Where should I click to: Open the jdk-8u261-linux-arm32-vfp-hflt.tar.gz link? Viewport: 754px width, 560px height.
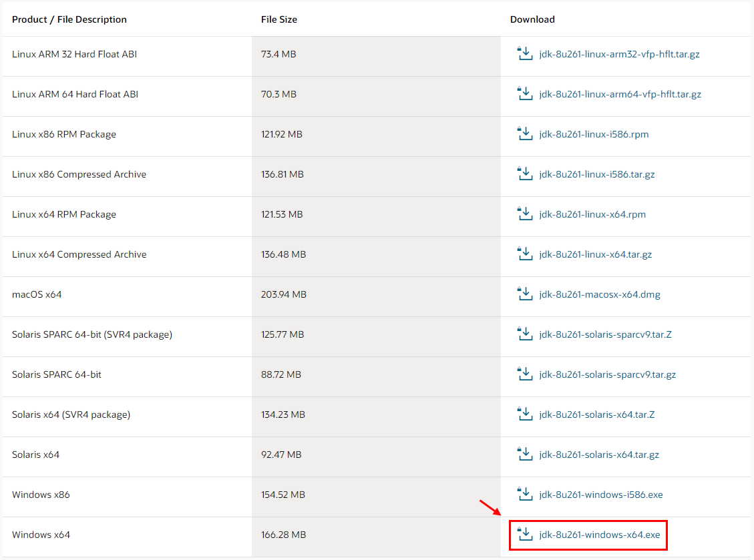coord(619,54)
